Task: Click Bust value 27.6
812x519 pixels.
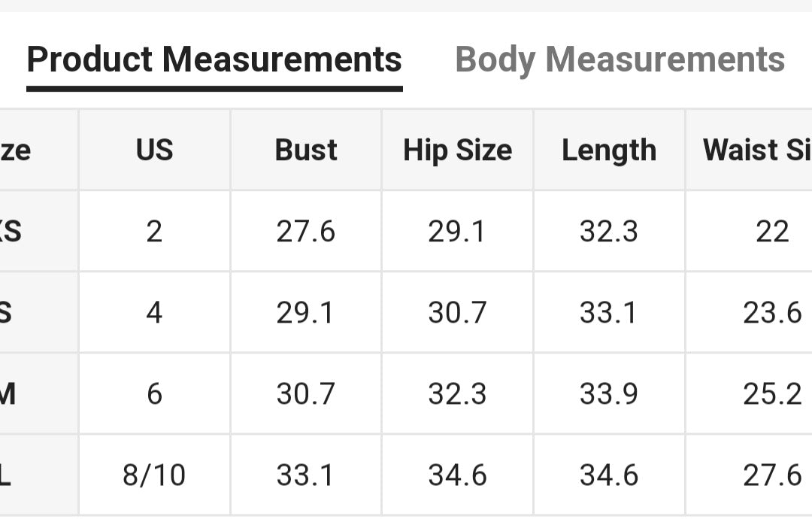Action: click(306, 232)
